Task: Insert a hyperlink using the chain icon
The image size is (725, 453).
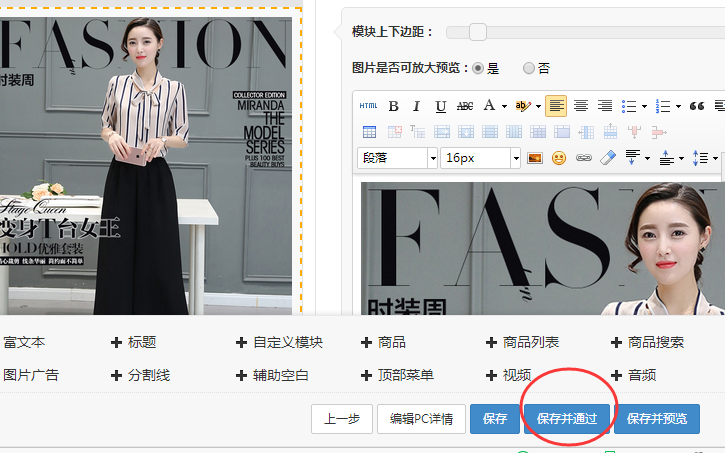Action: pos(583,158)
